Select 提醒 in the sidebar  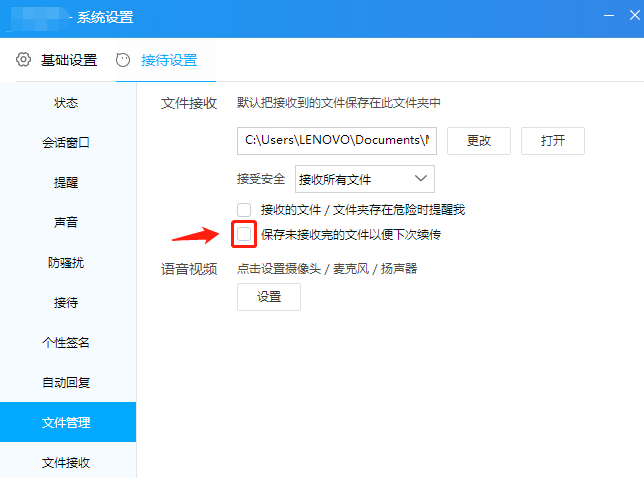pos(66,182)
